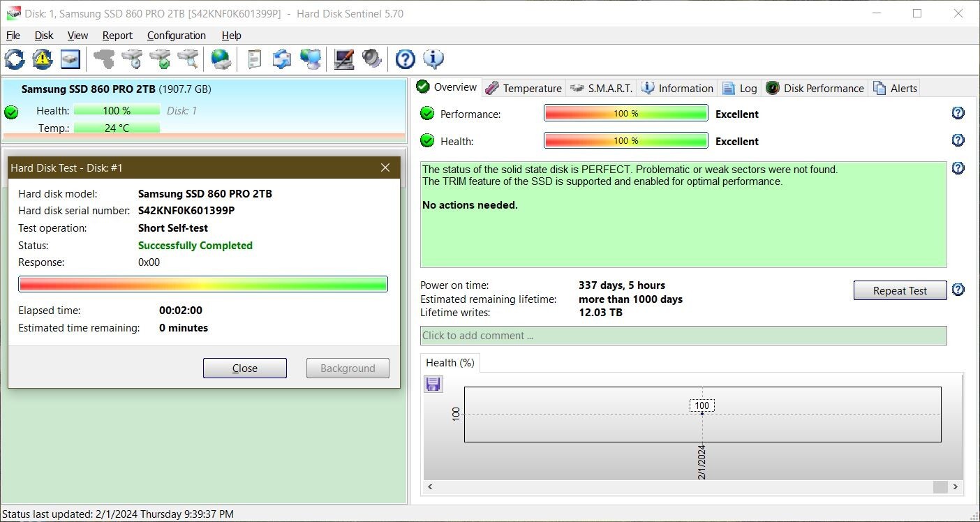
Task: Click the Repeat Test button
Action: tap(900, 290)
